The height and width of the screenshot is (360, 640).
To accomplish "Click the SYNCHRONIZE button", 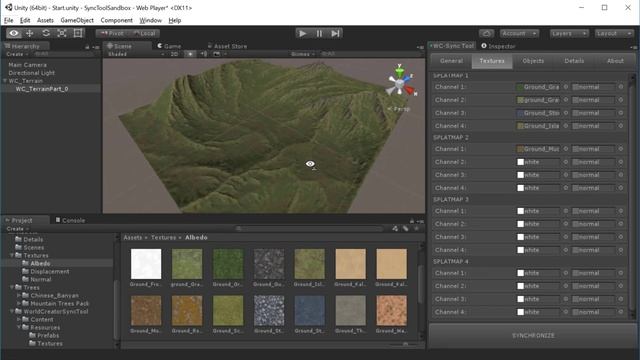I will (533, 336).
